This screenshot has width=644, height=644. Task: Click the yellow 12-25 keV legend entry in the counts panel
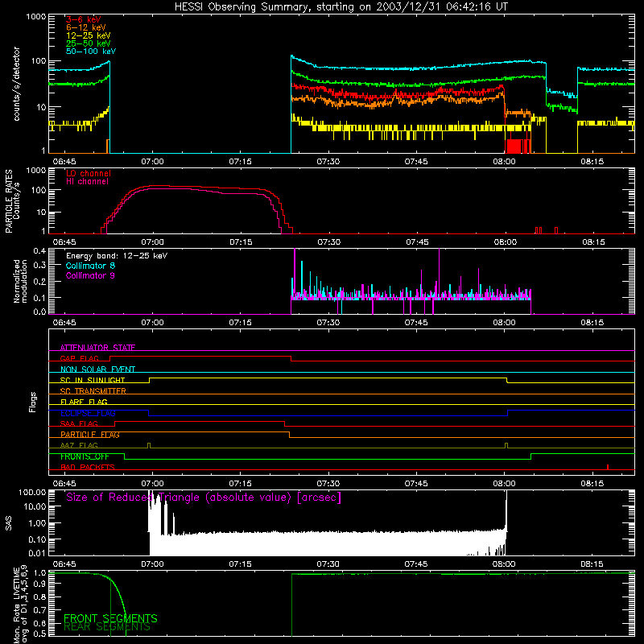(89, 35)
